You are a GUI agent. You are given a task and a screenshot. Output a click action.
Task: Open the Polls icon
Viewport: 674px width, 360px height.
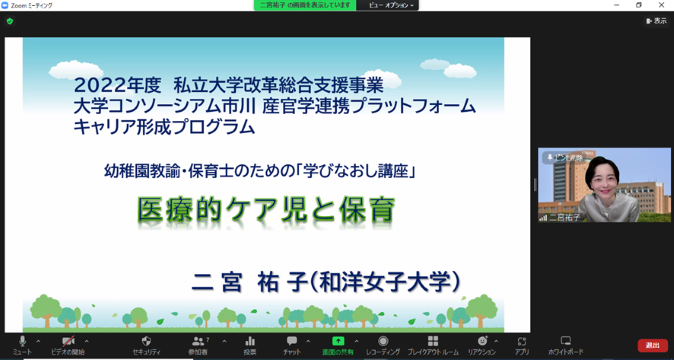point(250,345)
